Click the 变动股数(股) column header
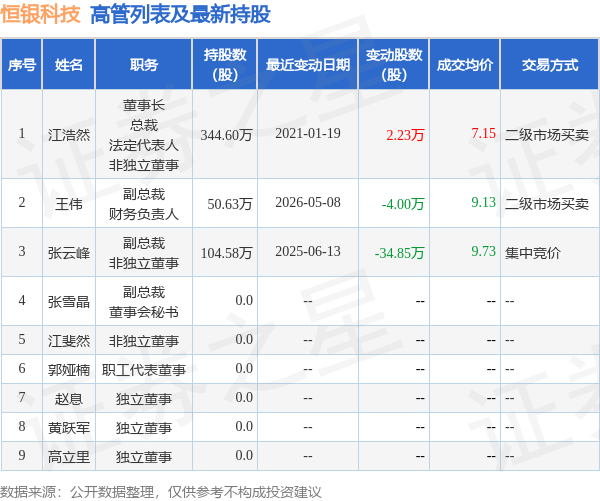600x501 pixels. 394,65
